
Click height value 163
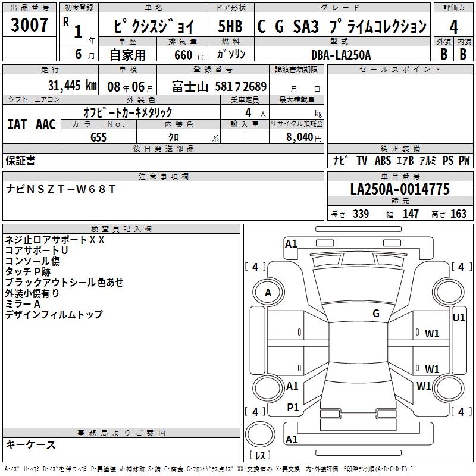coord(458,214)
